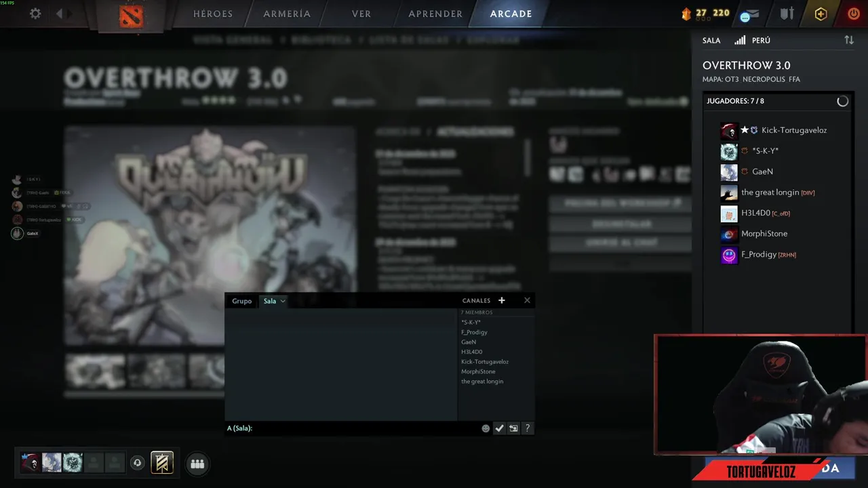Select player MorphiStone in the lobby list
Image resolution: width=868 pixels, height=488 pixels.
point(764,234)
